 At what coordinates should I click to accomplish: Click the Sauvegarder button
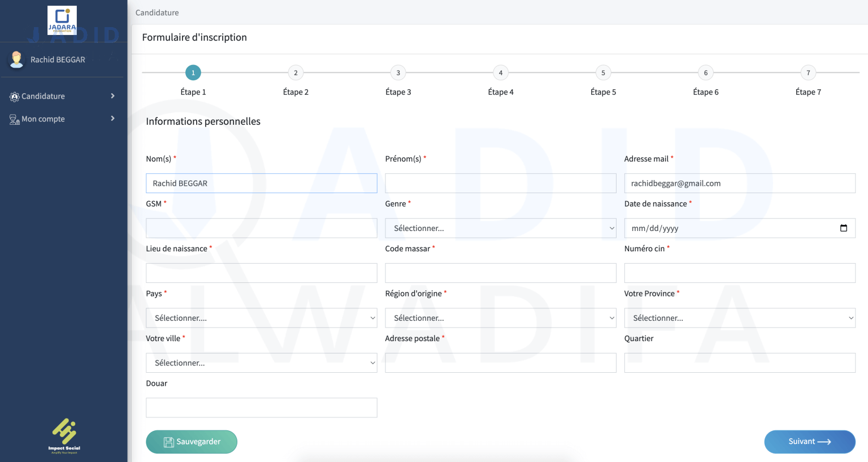coord(192,442)
